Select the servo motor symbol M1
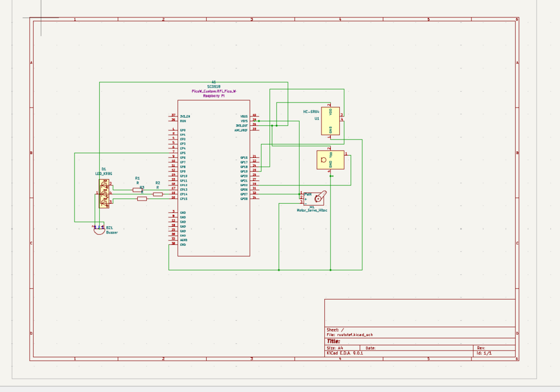 314,198
